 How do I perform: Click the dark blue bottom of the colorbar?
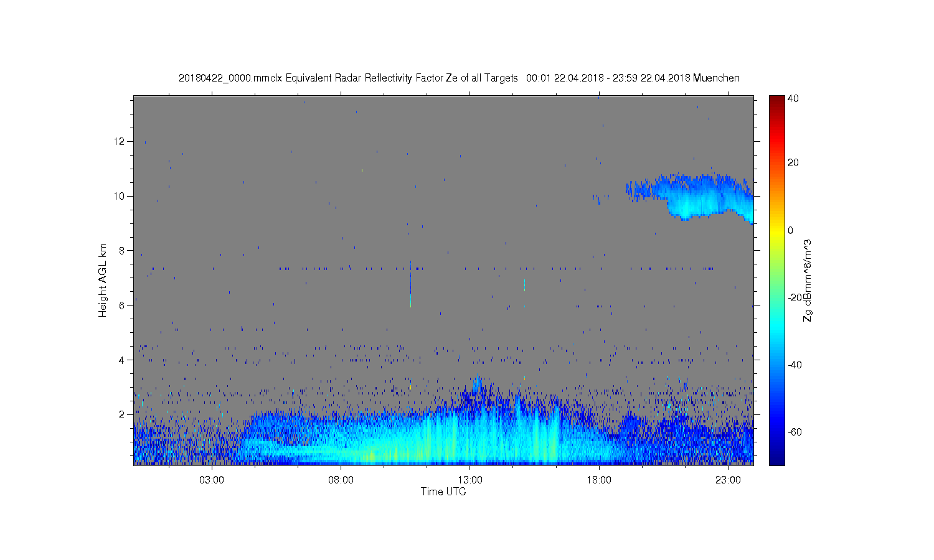[776, 457]
